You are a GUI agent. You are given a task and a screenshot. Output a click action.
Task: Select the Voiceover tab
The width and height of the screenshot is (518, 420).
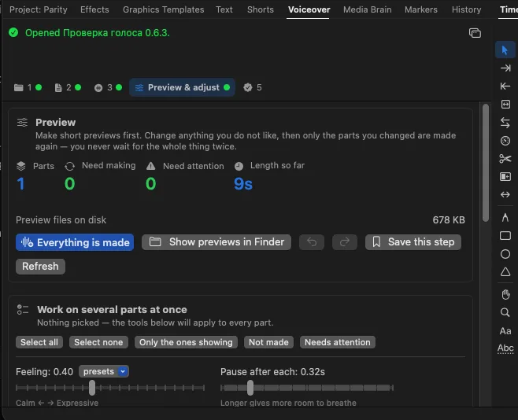click(x=309, y=9)
